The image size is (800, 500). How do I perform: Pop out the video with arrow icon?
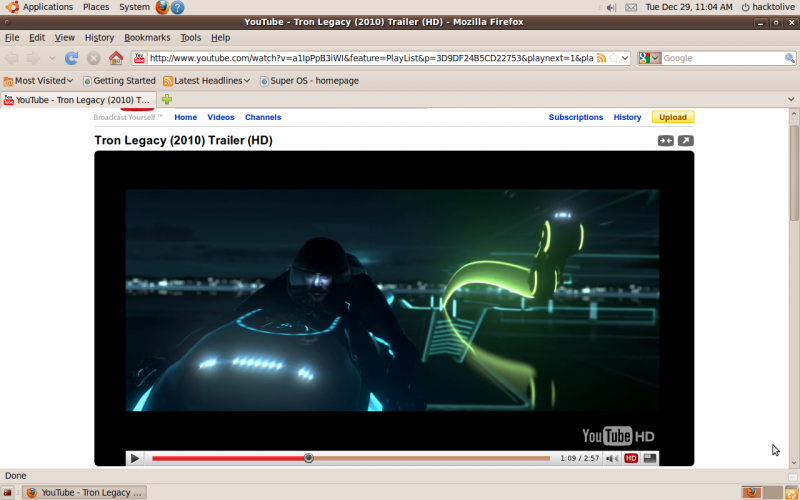coord(685,141)
